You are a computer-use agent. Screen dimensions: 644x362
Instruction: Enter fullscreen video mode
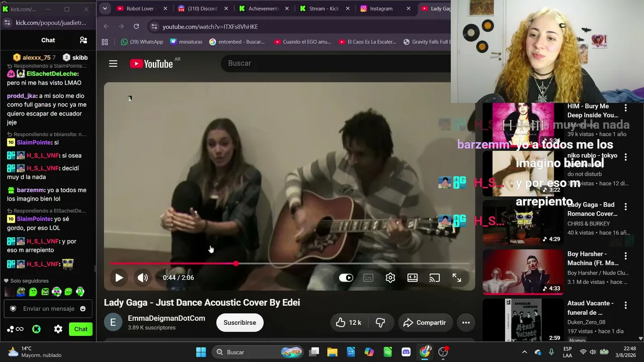tap(457, 278)
